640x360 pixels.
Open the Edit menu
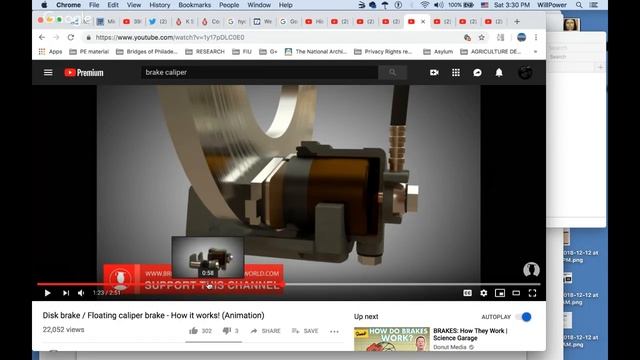coord(113,5)
